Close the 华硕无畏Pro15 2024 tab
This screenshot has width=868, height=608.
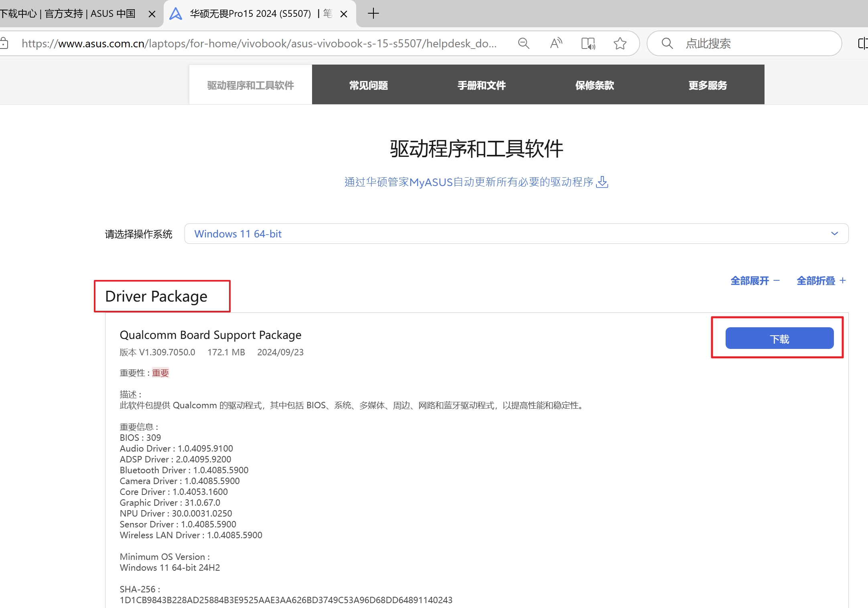tap(344, 14)
